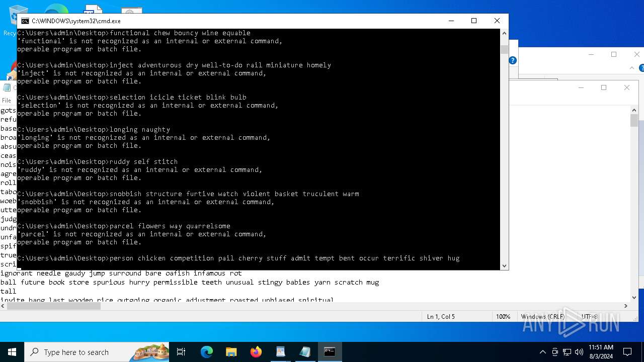Open the clock showing 11:51 AM
This screenshot has height=362, width=644.
[601, 352]
